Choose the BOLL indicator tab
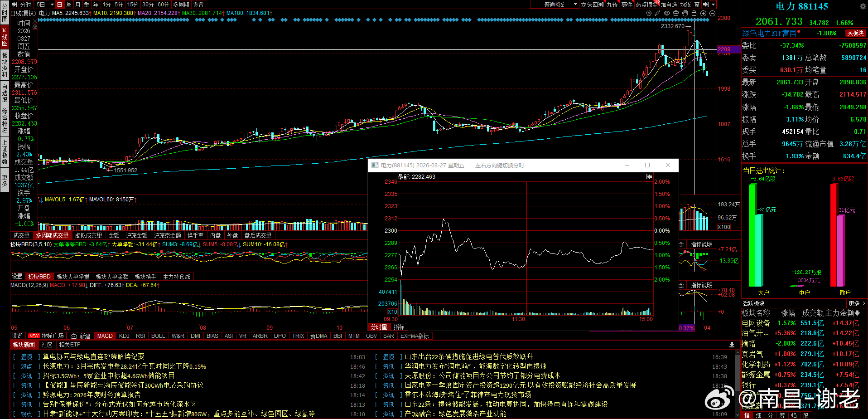Screen dimensions: 868x419 pos(158,336)
